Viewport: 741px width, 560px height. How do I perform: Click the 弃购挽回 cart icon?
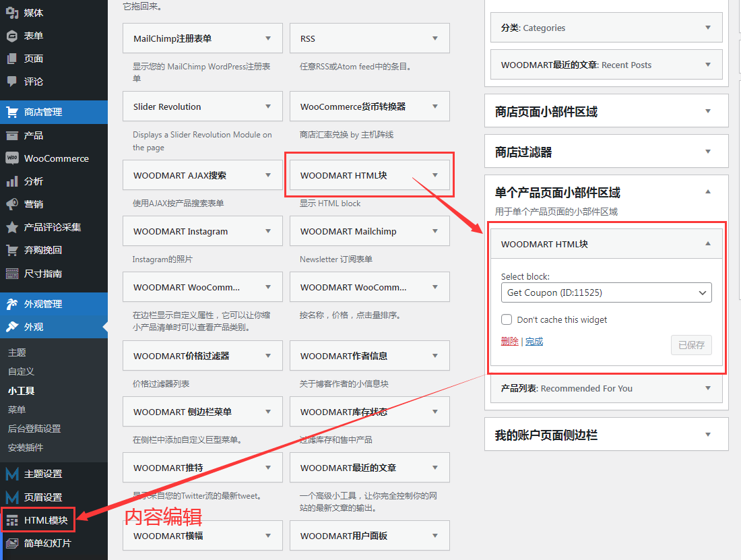[12, 250]
